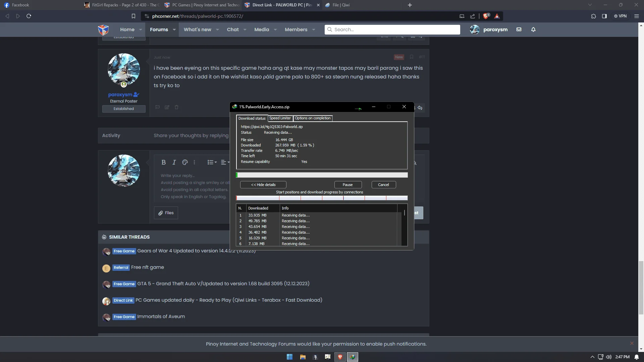Dismiss the push notification banner
The width and height of the screenshot is (644, 362).
(x=632, y=343)
